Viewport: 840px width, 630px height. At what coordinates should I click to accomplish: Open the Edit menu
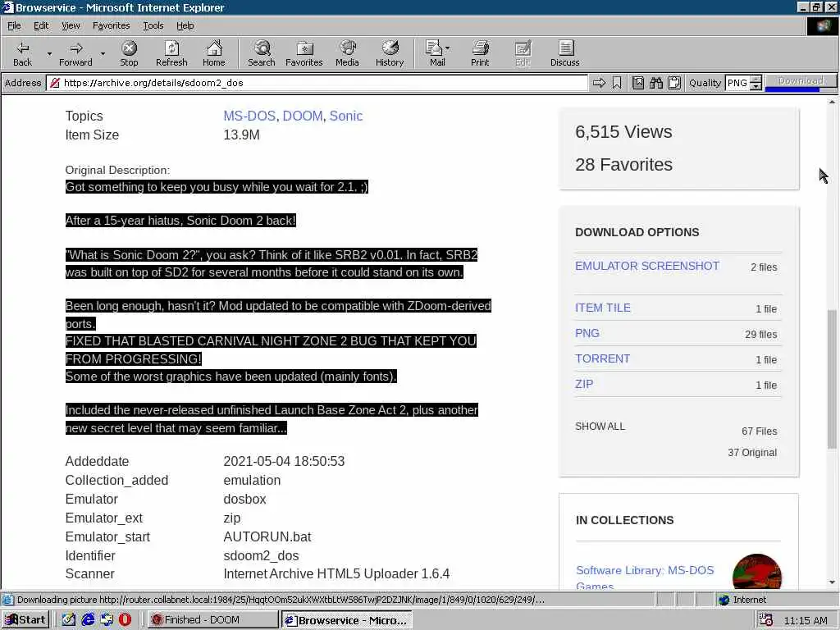(x=41, y=25)
